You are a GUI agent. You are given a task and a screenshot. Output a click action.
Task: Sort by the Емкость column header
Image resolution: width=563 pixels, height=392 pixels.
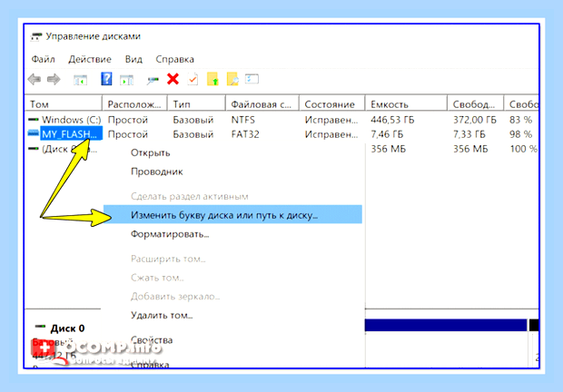tap(406, 104)
